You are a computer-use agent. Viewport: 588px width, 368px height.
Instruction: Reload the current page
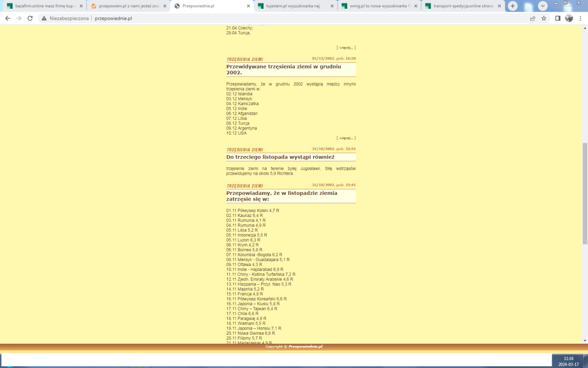coord(30,18)
